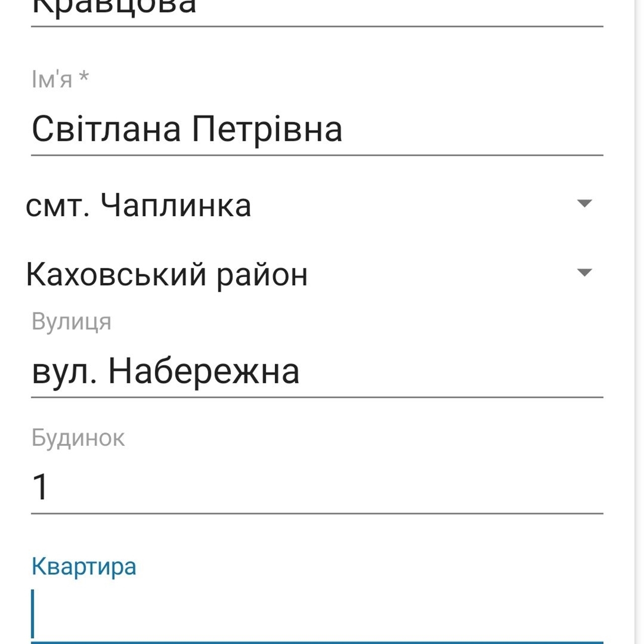This screenshot has width=644, height=644.
Task: Focus the Будинок house number field
Action: point(317,487)
